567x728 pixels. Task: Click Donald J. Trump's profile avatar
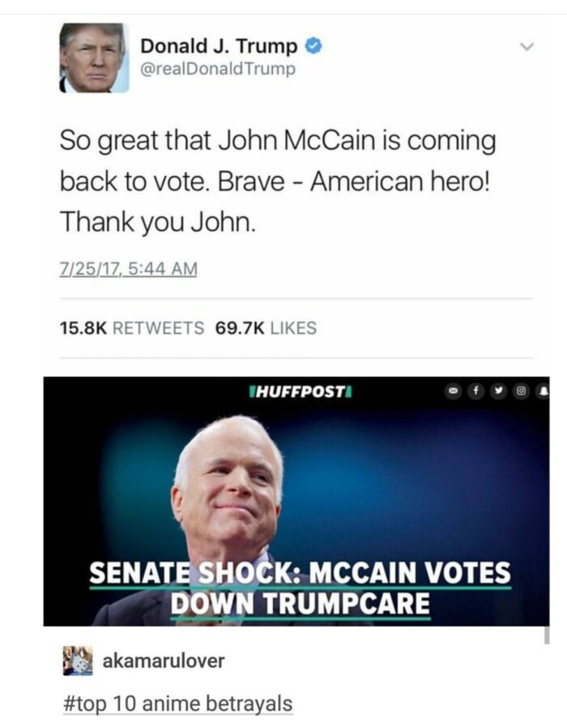tap(94, 58)
